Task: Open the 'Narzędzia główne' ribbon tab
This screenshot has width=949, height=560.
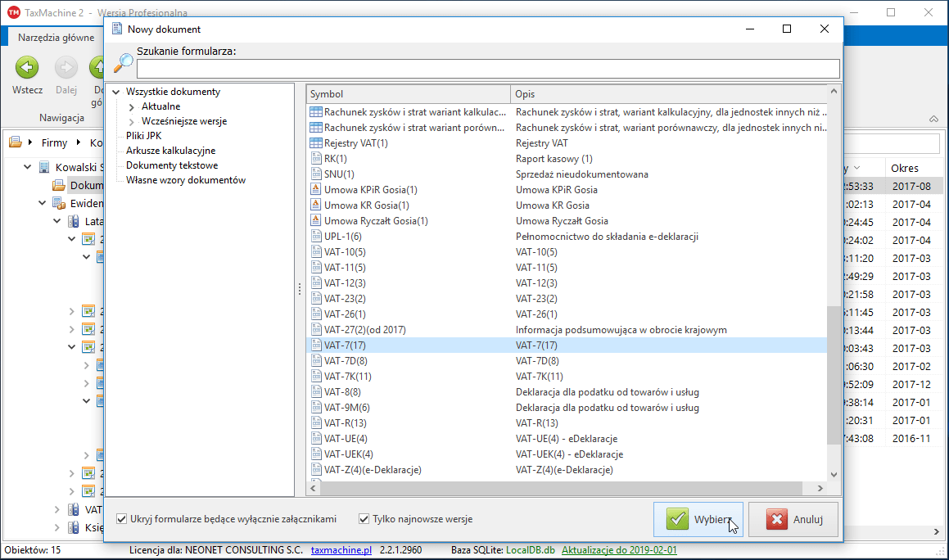Action: tap(56, 37)
